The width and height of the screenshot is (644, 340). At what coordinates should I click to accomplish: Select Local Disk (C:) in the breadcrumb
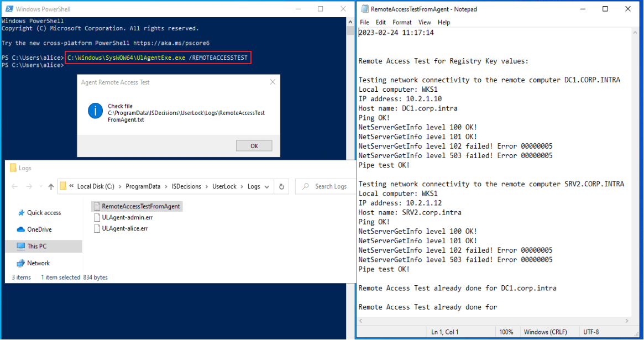click(96, 186)
